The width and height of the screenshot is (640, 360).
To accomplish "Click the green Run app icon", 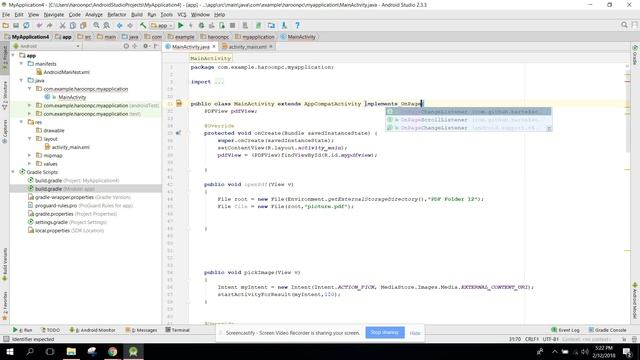I will click(x=180, y=25).
